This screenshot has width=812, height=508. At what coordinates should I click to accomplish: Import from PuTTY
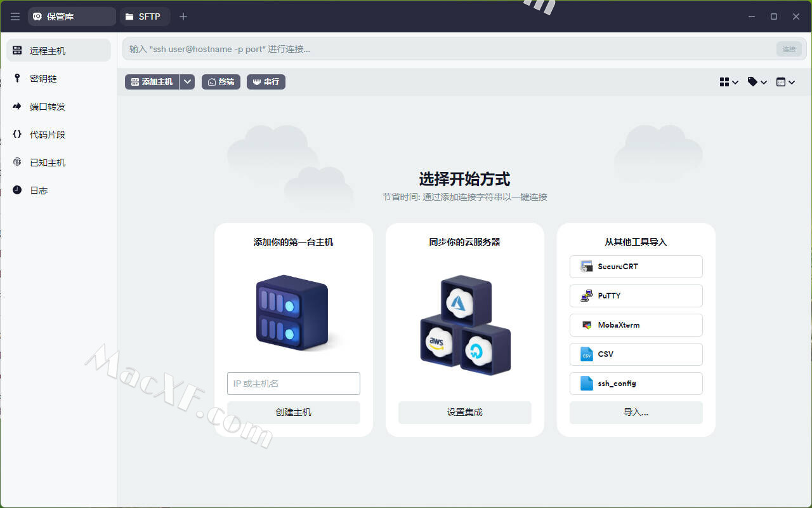pyautogui.click(x=636, y=296)
